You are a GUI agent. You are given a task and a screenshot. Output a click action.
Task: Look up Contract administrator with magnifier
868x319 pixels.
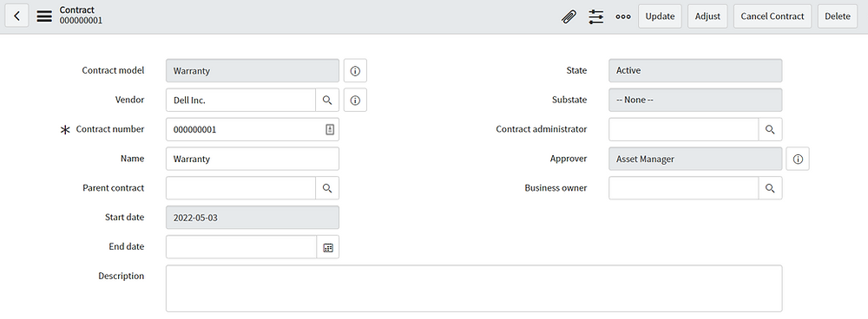pos(770,129)
